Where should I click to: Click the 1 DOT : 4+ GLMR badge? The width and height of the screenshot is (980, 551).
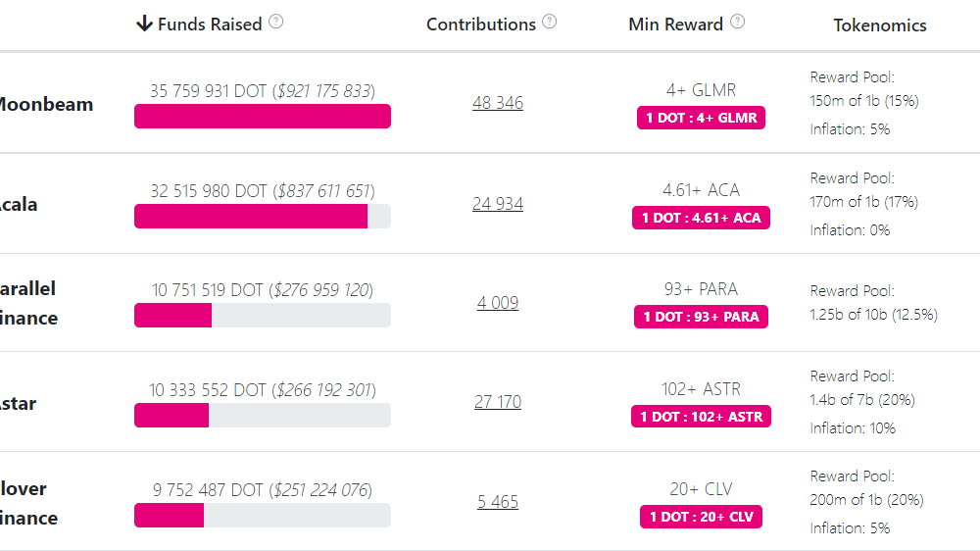pos(701,118)
